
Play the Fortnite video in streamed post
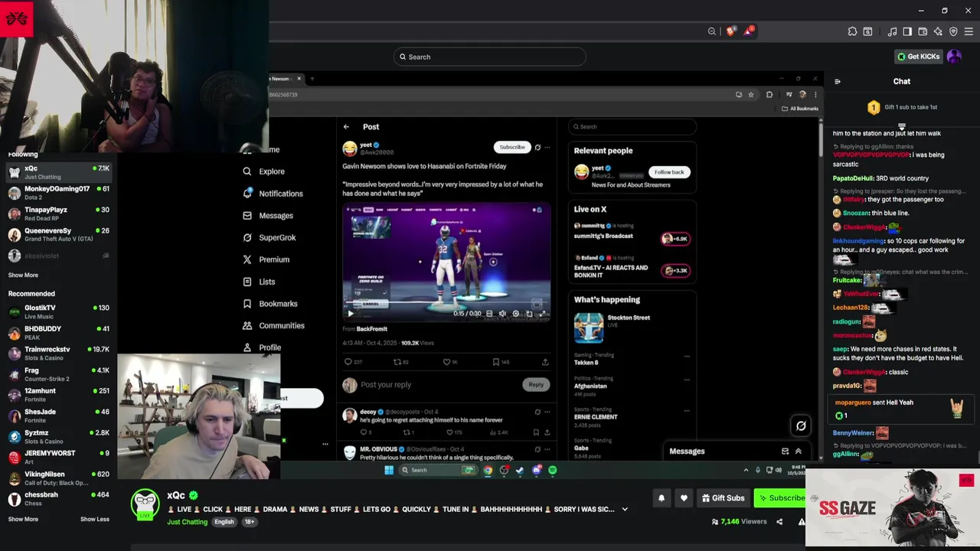[351, 313]
